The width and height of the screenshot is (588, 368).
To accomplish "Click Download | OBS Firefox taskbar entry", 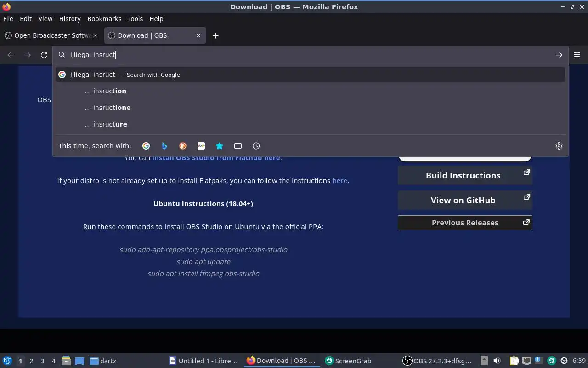I will 281,361.
